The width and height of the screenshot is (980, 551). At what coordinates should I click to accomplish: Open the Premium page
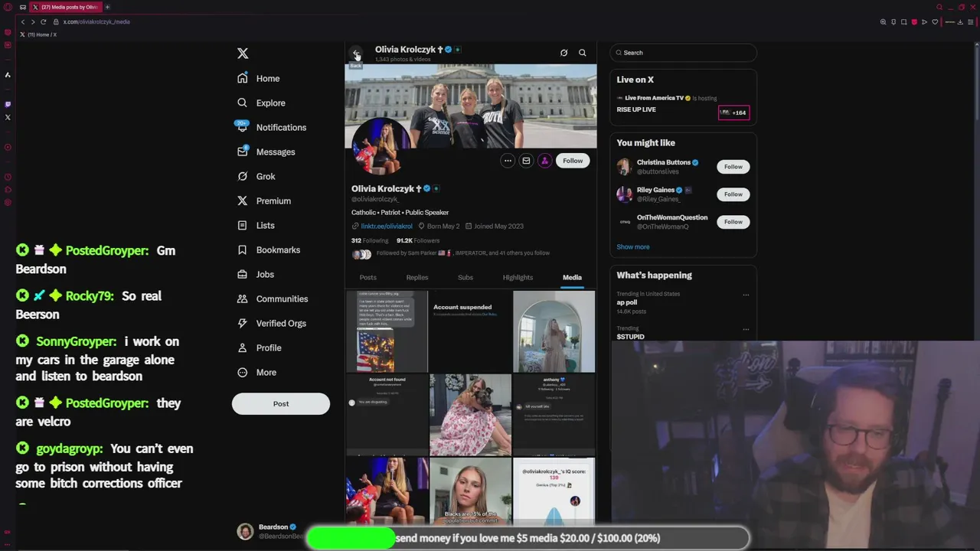[x=263, y=201]
